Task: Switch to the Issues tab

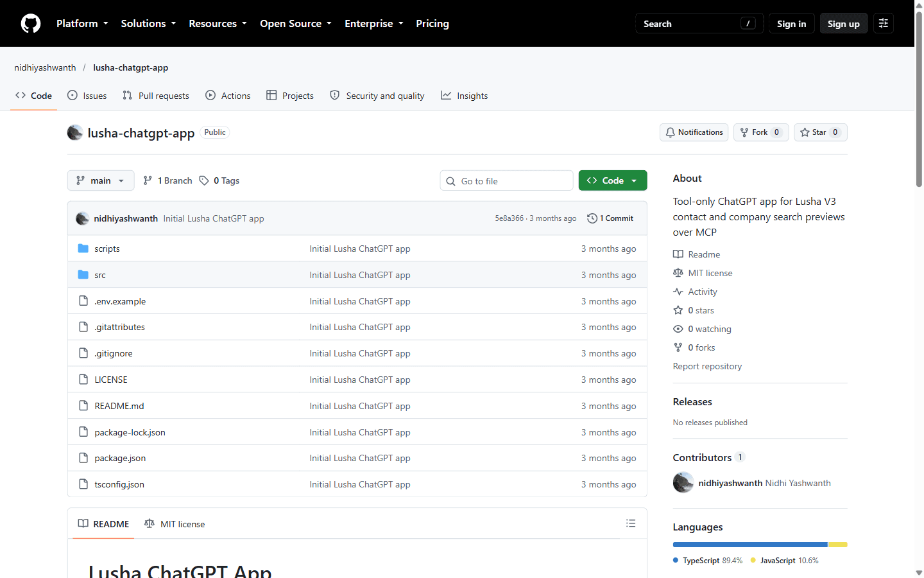Action: (x=87, y=96)
